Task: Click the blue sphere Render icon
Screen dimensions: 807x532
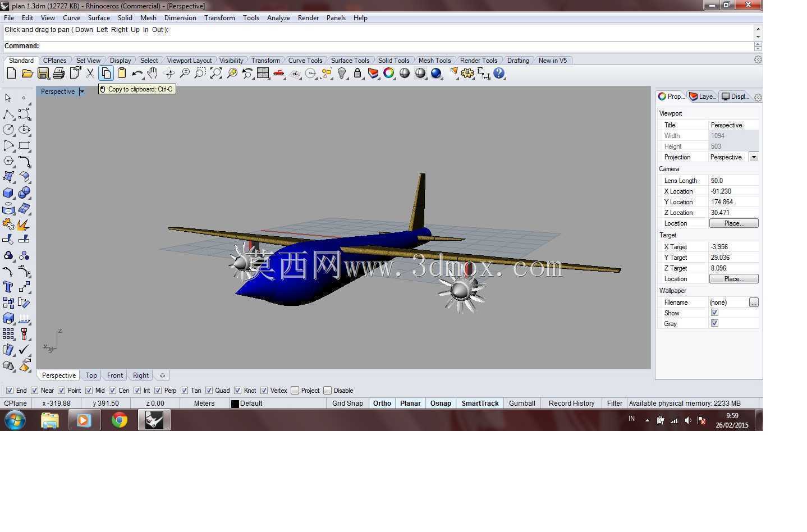Action: coord(436,74)
